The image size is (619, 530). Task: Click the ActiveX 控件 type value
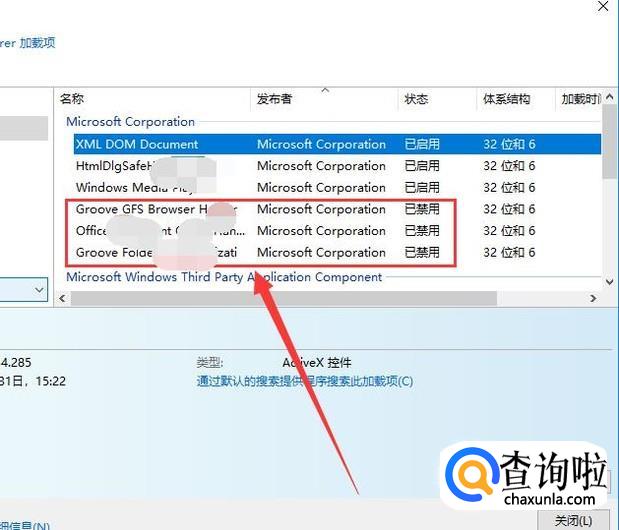(317, 362)
